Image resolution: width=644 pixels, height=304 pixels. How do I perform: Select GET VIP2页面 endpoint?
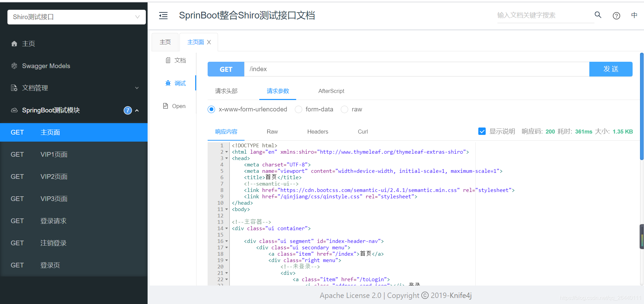tap(74, 176)
